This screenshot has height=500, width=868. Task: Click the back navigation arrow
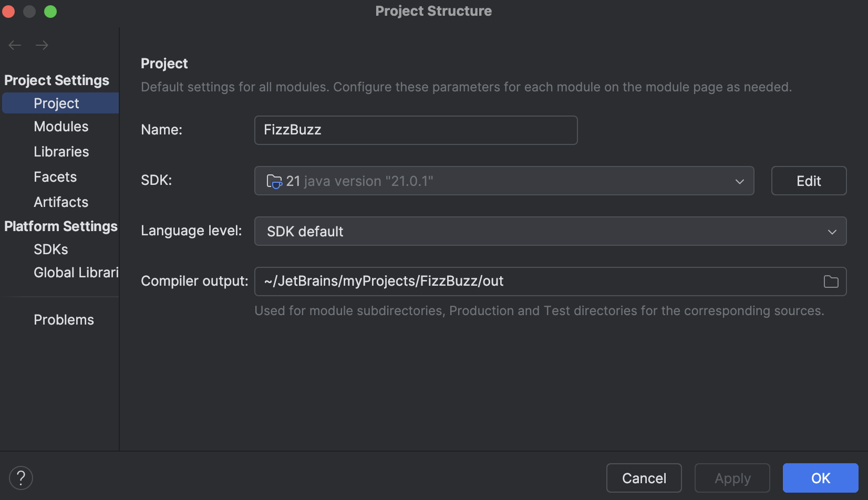pyautogui.click(x=15, y=45)
